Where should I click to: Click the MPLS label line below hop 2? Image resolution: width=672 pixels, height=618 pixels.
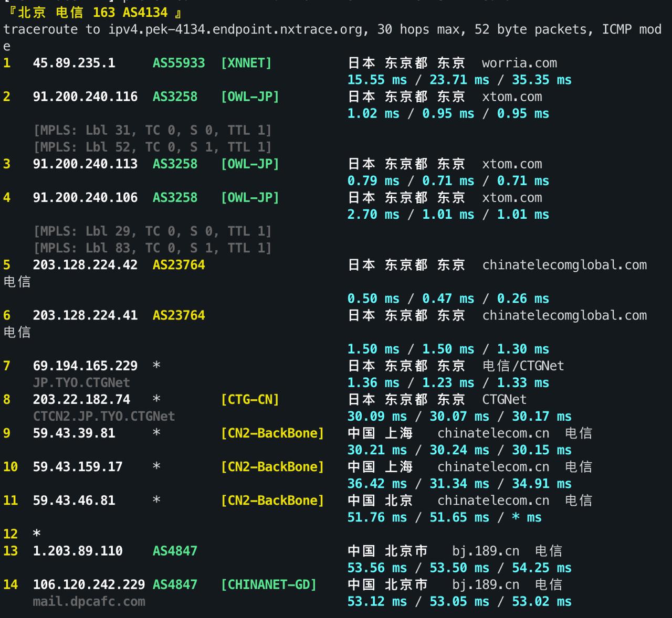153,130
